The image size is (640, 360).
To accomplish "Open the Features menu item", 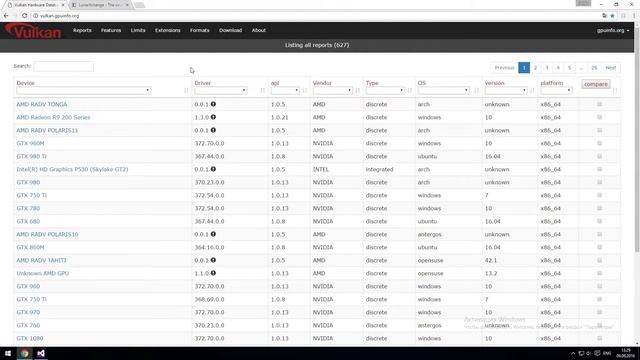I will coord(111,30).
